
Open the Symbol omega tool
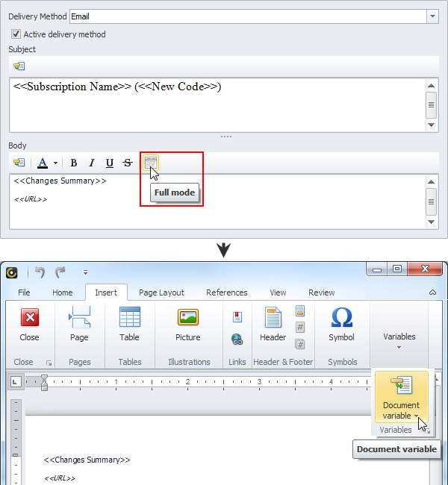coord(341,325)
